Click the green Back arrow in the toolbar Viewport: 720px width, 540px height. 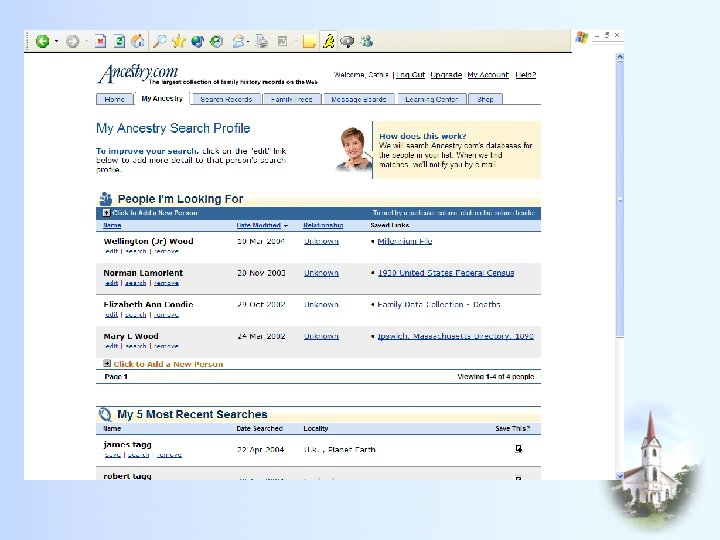point(42,41)
